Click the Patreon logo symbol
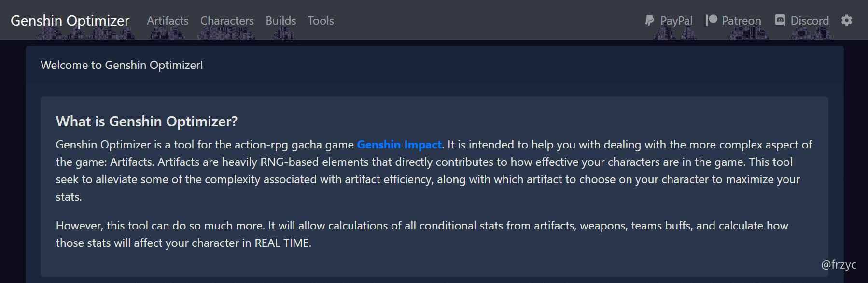The image size is (868, 283). point(710,20)
